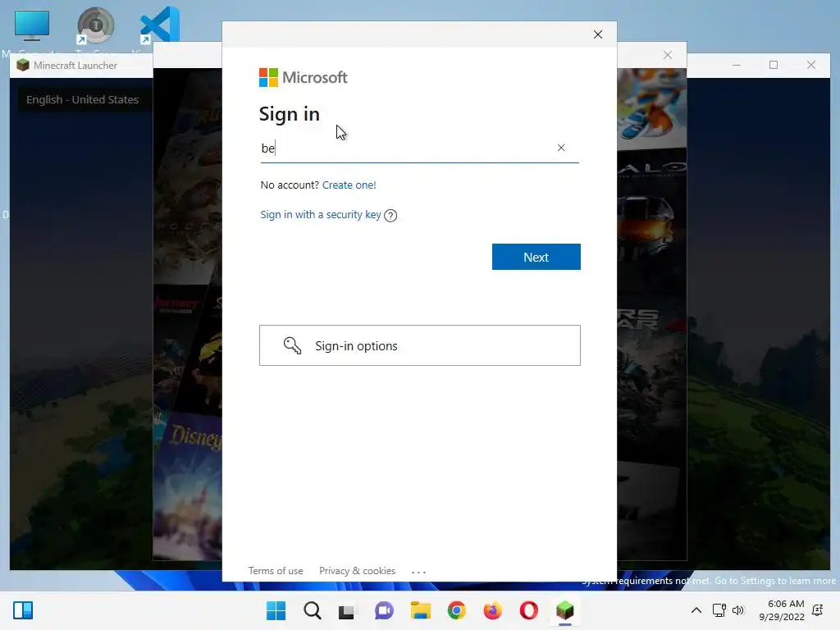Open the English - United States language dropdown

click(x=83, y=99)
